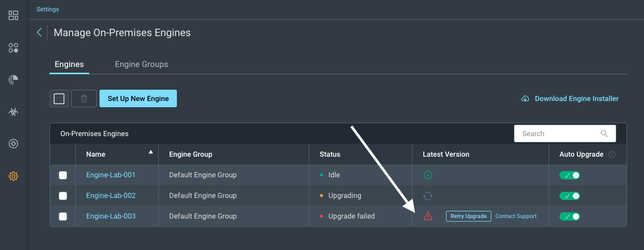Turn off Auto Upgrade toggle for Engine-Lab-003
The width and height of the screenshot is (644, 250).
(570, 216)
